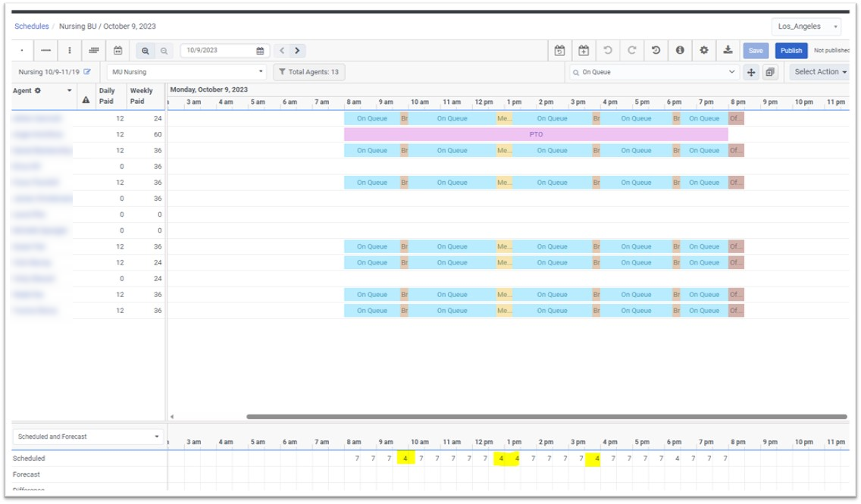Click the Nursing 10/9-11/19 schedule label
Image resolution: width=861 pixels, height=504 pixels.
[x=49, y=72]
